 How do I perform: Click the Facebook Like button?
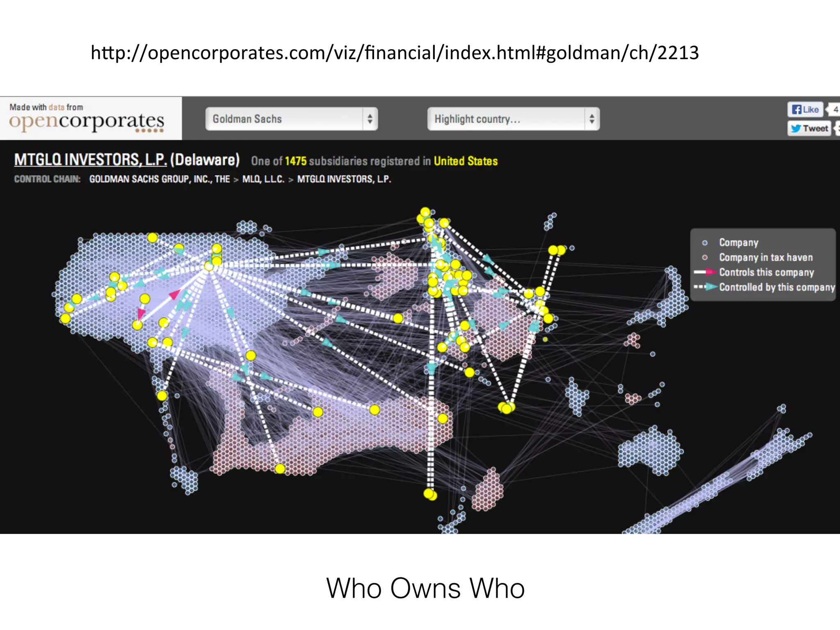[x=805, y=110]
